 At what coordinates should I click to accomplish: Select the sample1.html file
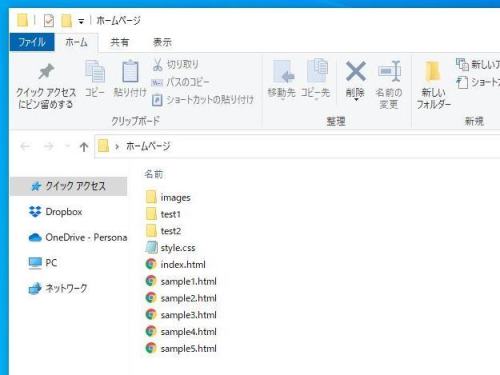(181, 281)
